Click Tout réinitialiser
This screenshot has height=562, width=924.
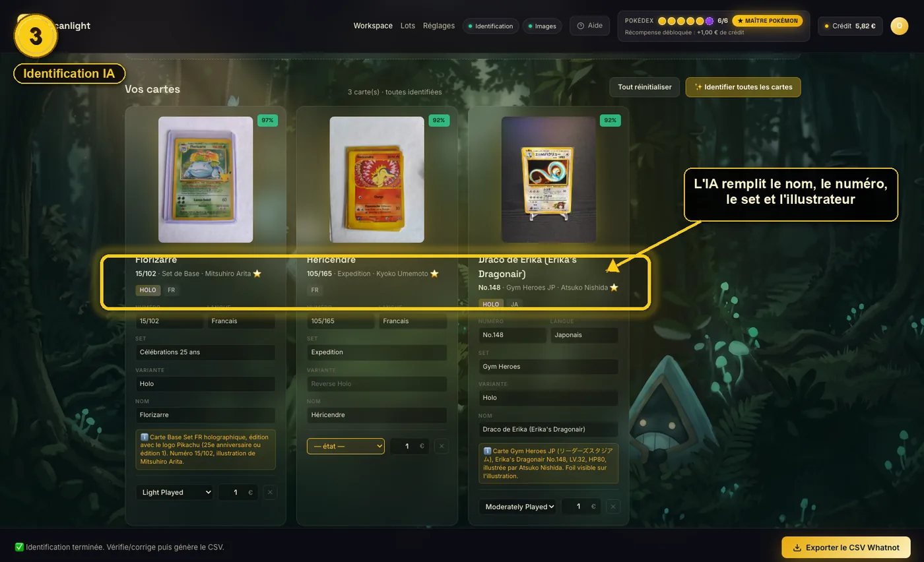[x=644, y=87]
